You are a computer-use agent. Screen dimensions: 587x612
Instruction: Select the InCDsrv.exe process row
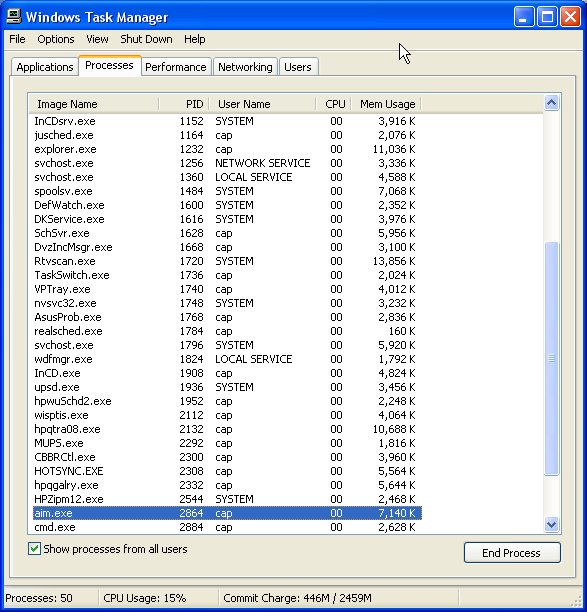click(x=227, y=121)
